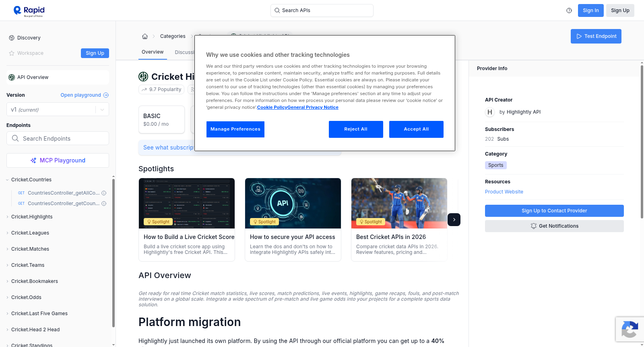The height and width of the screenshot is (347, 644).
Task: Select API Overview in sidebar
Action: pos(58,77)
